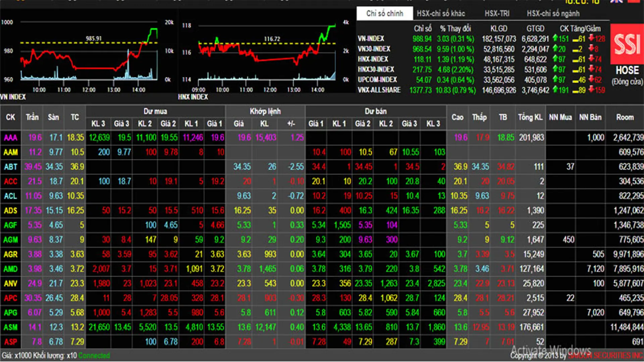Open stock ticker ANV
The image size is (644, 362).
click(10, 284)
